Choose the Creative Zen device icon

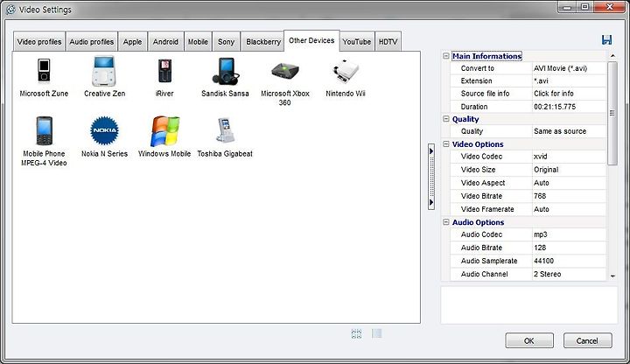click(104, 72)
